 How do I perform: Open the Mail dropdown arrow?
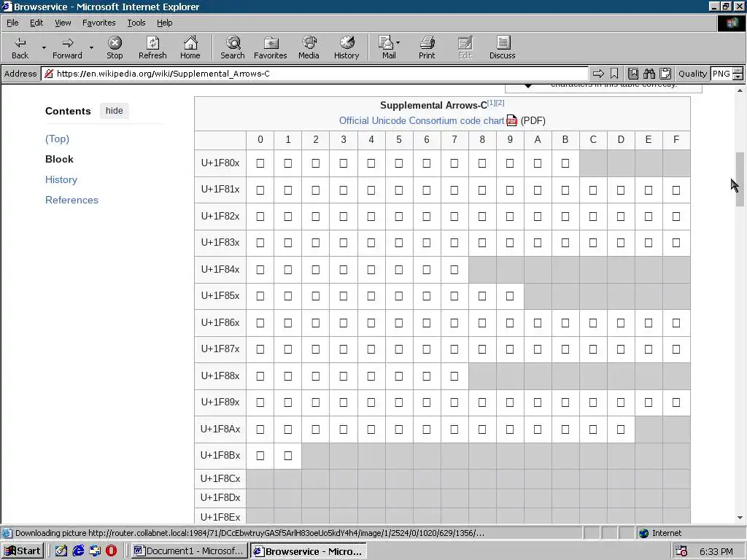[x=398, y=42]
